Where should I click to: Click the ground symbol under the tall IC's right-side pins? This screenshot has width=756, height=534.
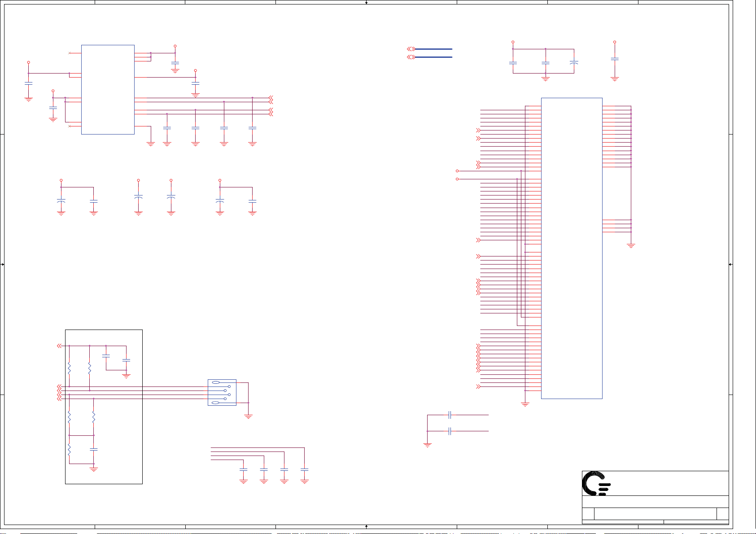pyautogui.click(x=631, y=246)
